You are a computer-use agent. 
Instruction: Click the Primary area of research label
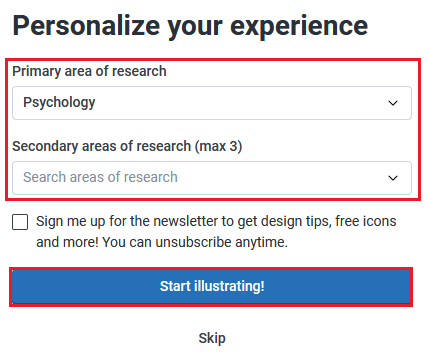coord(89,71)
